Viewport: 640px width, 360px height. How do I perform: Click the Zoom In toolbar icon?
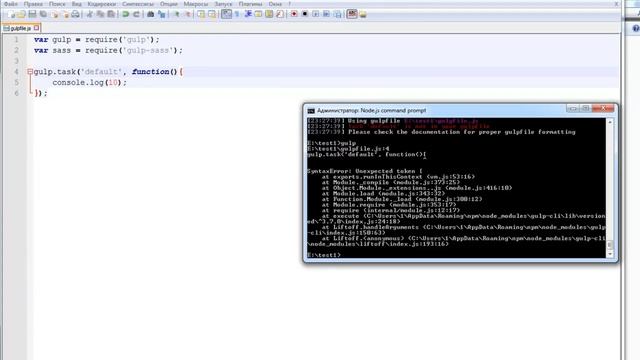click(177, 14)
